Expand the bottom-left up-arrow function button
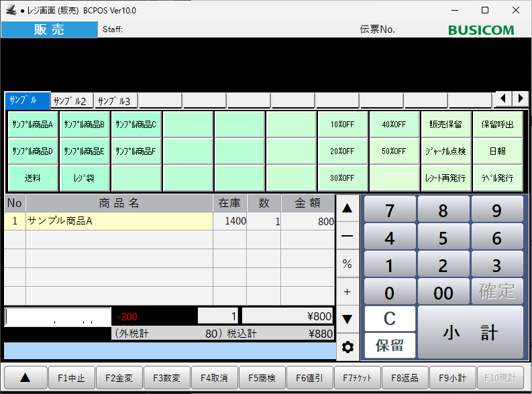This screenshot has width=532, height=394. pos(25,378)
